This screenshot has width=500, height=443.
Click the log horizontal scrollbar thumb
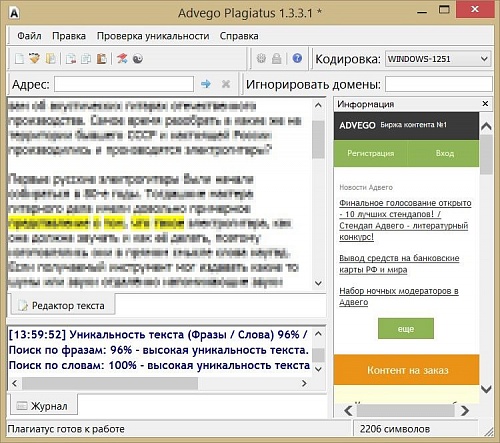[x=110, y=383]
